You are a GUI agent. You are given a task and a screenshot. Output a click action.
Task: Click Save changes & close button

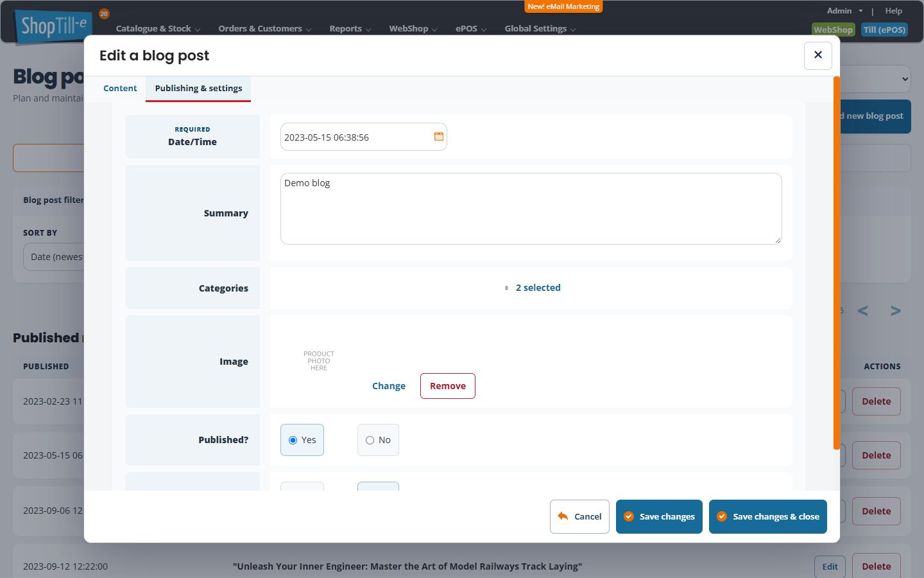click(767, 516)
